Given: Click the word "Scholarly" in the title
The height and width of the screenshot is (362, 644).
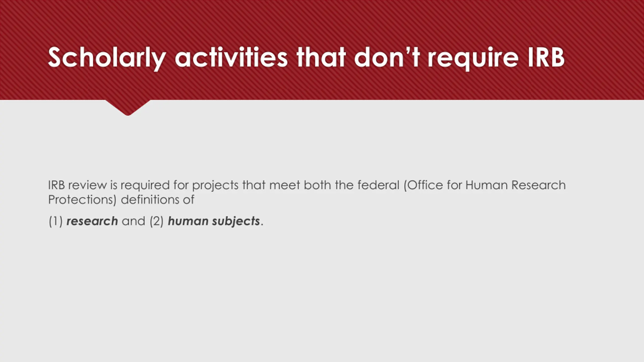Looking at the screenshot, I should point(107,58).
